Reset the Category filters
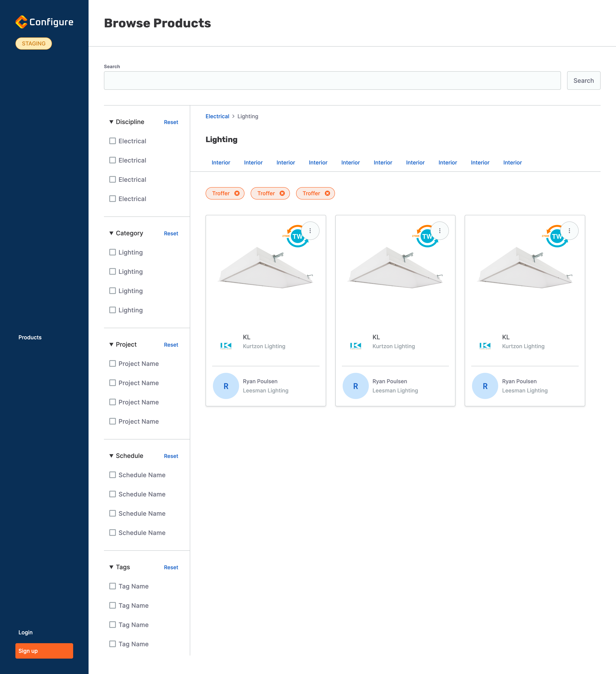 coord(171,234)
